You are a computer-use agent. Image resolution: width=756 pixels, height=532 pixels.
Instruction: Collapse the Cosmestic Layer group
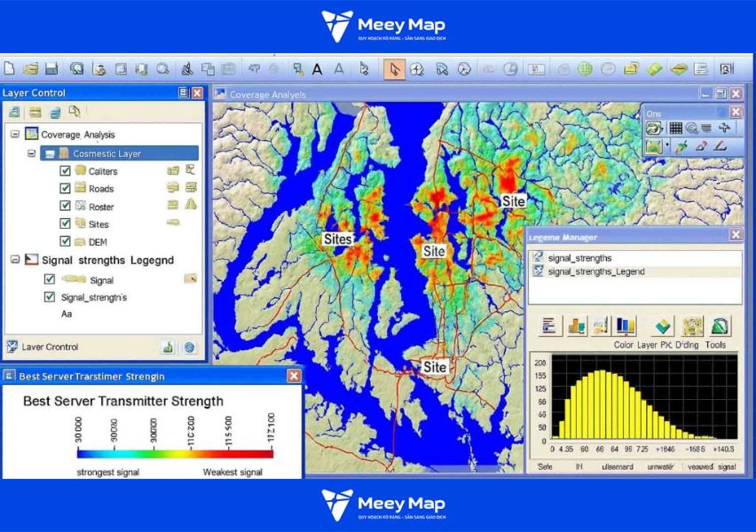tap(31, 153)
